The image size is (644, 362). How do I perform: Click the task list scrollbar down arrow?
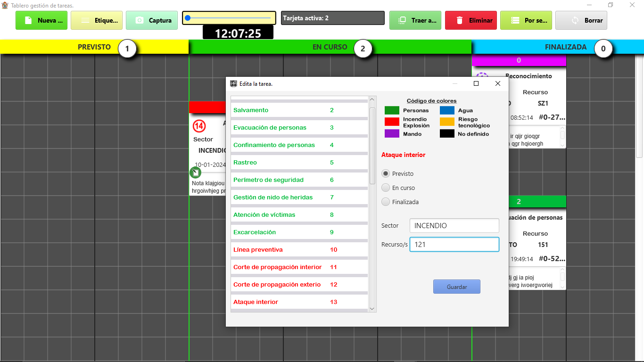tap(372, 308)
